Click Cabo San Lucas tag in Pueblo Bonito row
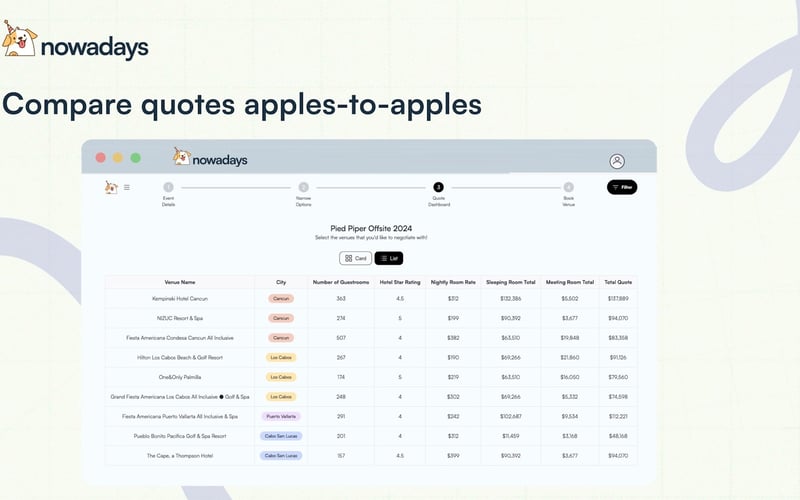 click(281, 436)
